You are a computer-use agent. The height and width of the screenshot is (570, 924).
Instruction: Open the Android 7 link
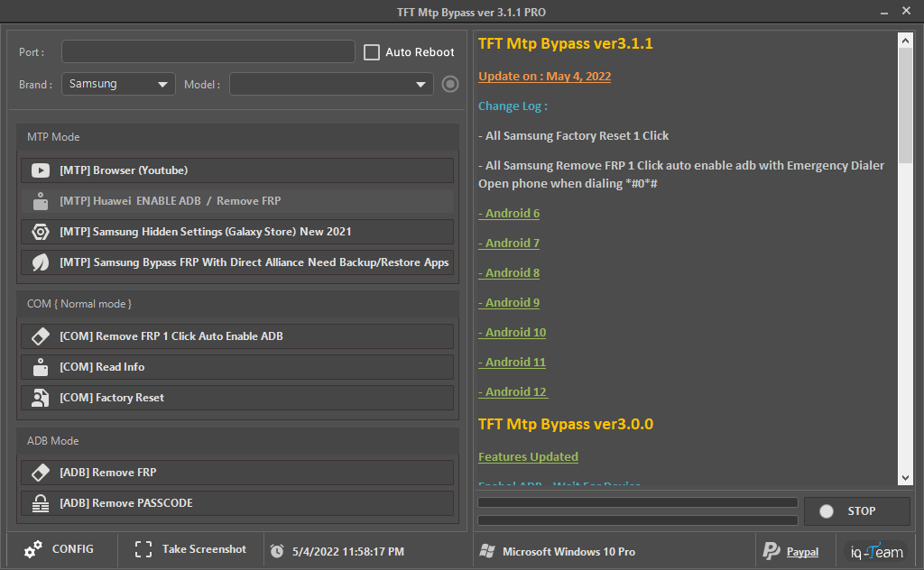[x=509, y=244]
